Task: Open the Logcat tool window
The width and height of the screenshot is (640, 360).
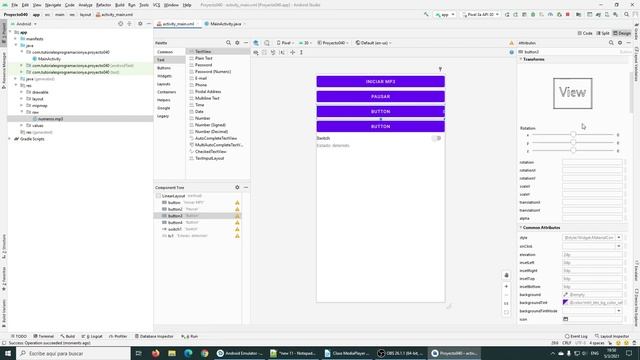Action: 92,336
